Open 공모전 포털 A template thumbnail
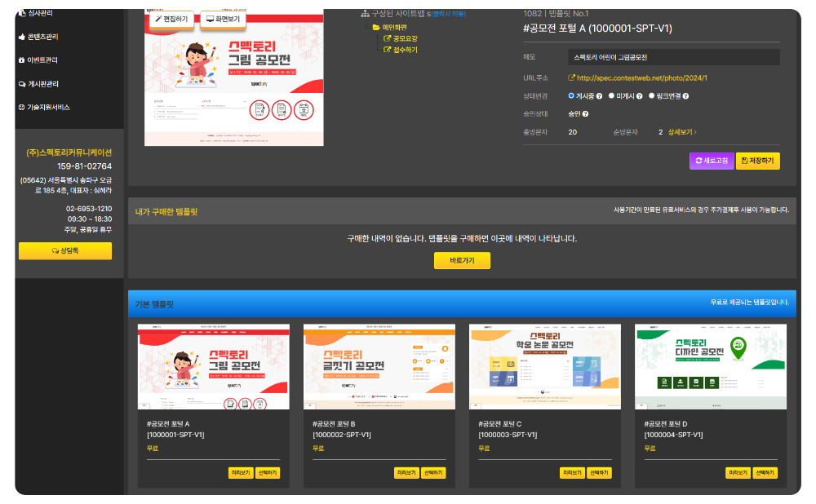Screen dimensions: 816x504 [213, 367]
